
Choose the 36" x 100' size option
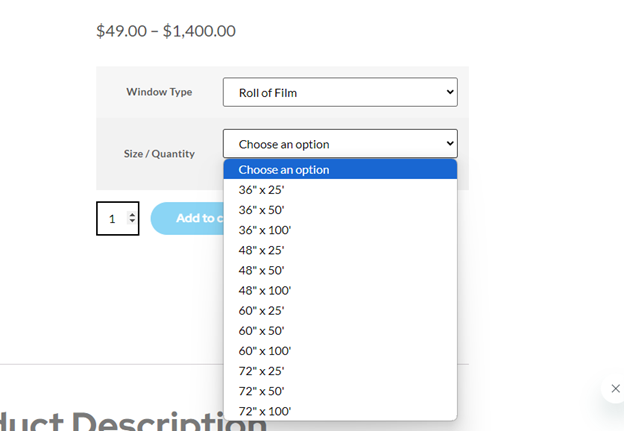click(x=340, y=230)
